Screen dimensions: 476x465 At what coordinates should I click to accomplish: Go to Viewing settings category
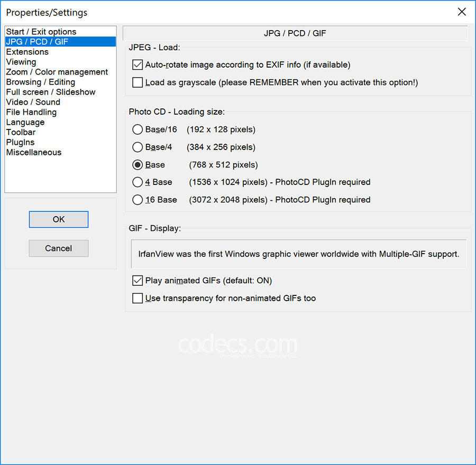pos(21,62)
